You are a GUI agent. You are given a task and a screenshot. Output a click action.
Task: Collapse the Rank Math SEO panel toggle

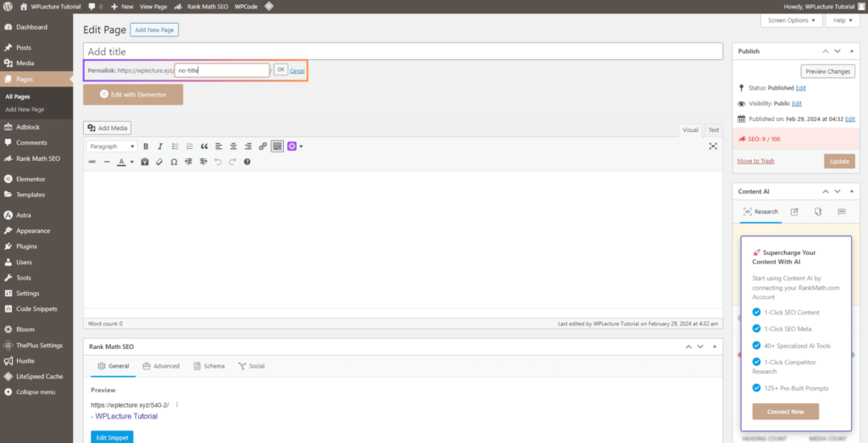pos(715,346)
